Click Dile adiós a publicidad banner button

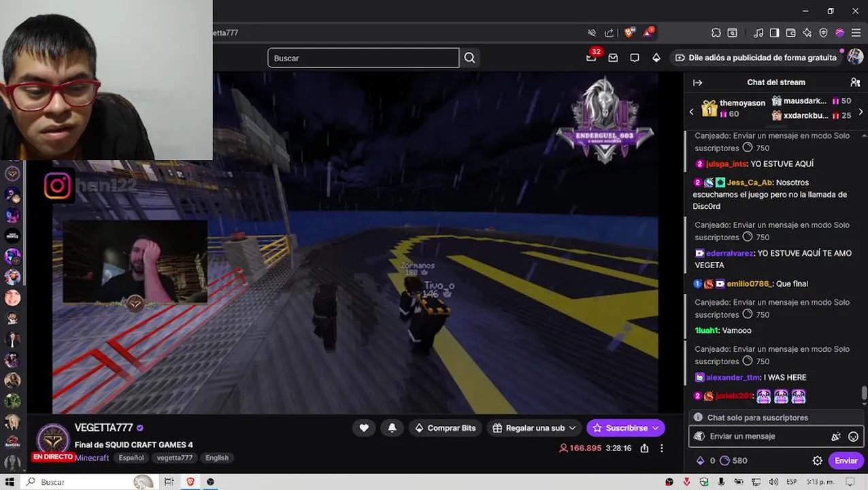coord(755,58)
